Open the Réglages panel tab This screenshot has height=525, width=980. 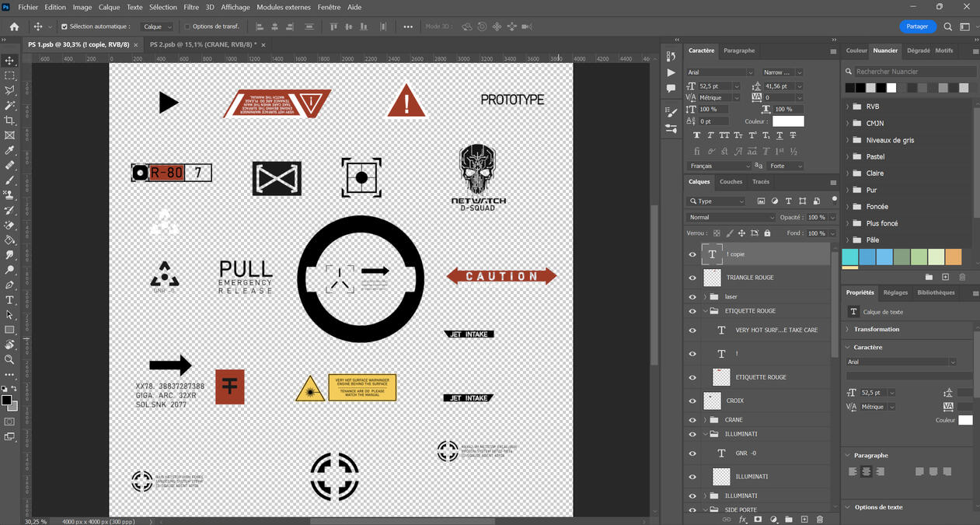click(x=895, y=292)
